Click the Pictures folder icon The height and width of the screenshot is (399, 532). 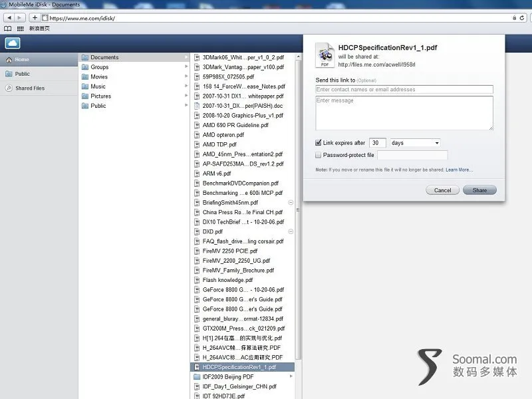pyautogui.click(x=85, y=96)
